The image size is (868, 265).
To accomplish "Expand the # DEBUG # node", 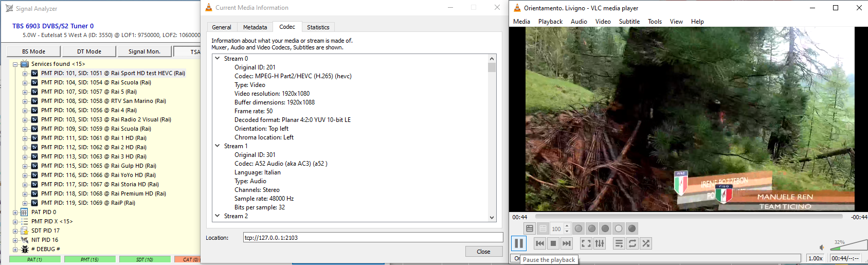I will pos(15,250).
